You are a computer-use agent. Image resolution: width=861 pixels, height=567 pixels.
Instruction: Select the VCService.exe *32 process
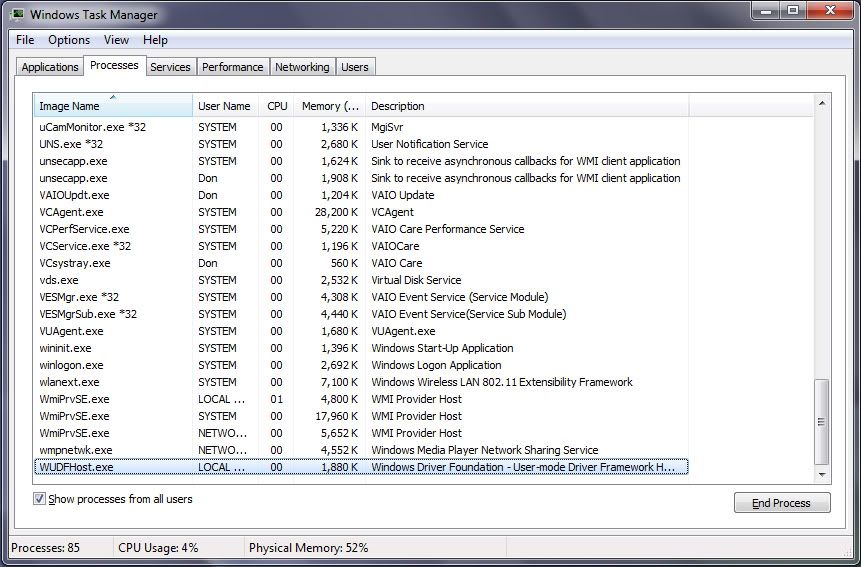tap(361, 246)
